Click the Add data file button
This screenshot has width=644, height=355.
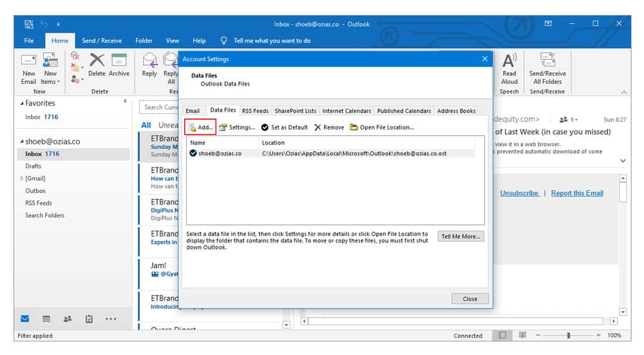click(200, 128)
